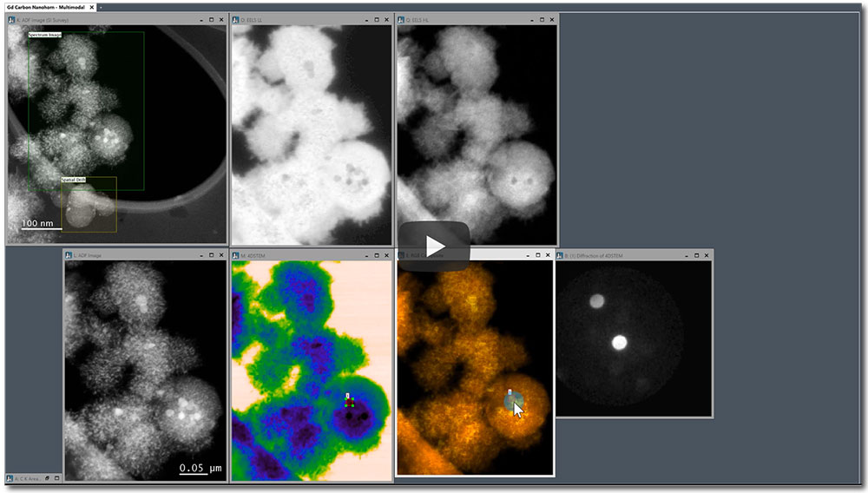Select the circular ROI in the RGB Composite image
The height and width of the screenshot is (493, 868).
click(514, 402)
